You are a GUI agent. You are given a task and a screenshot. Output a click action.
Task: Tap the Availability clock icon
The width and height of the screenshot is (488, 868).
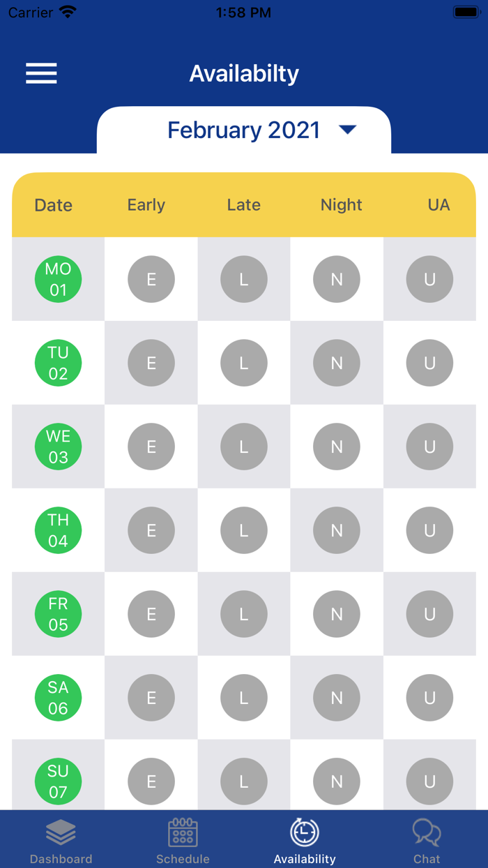[x=305, y=832]
